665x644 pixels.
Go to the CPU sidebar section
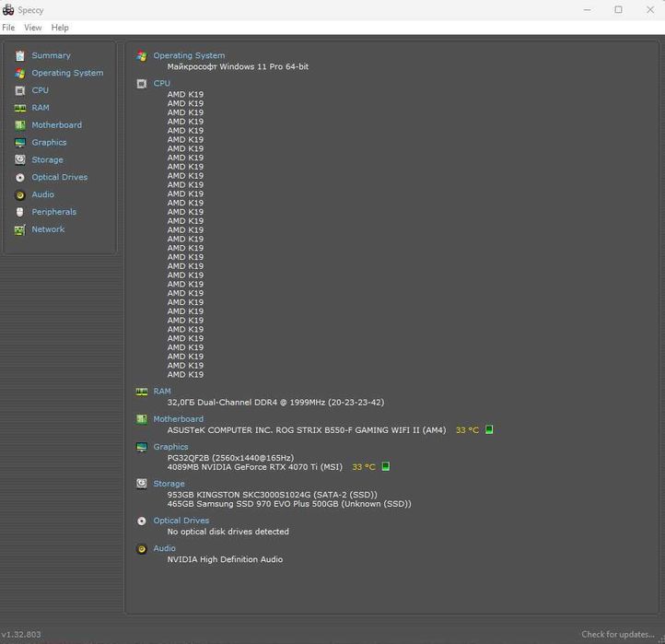40,90
